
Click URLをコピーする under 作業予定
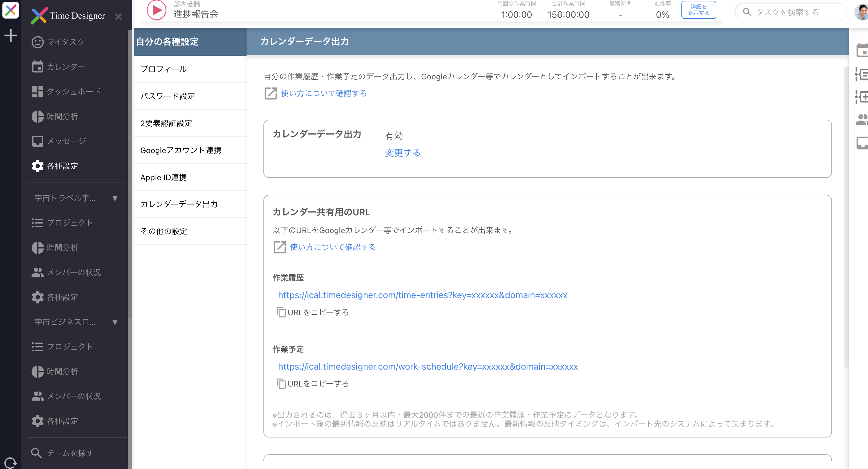pos(313,383)
